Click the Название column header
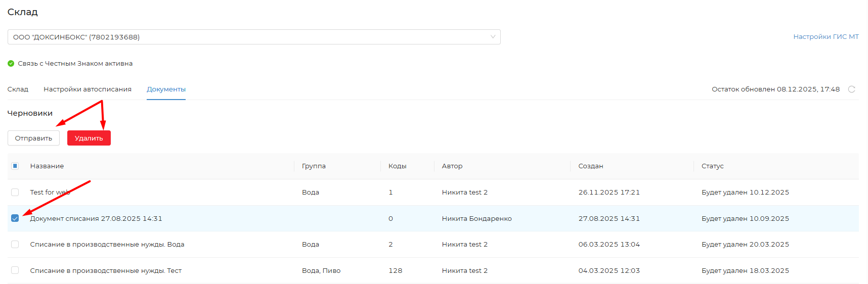Viewport: 868px width, 284px height. coord(47,166)
